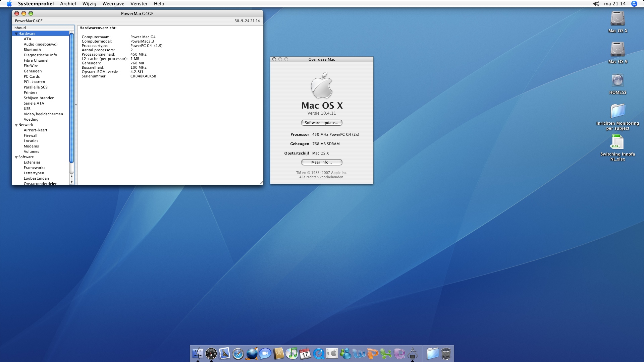This screenshot has width=644, height=362.
Task: Click the Meer info button
Action: click(321, 162)
